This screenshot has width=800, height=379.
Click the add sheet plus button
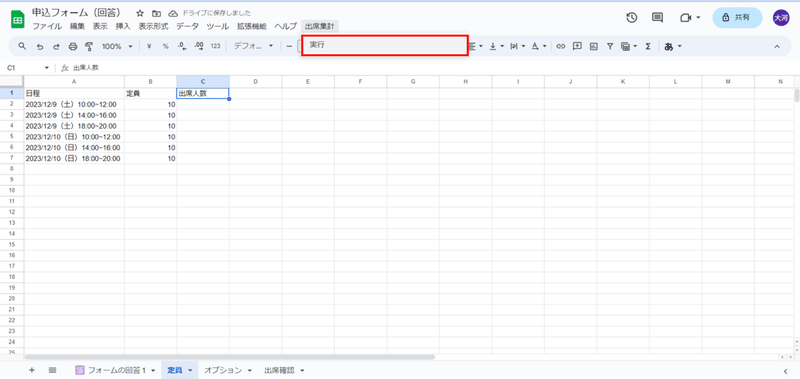tap(32, 370)
